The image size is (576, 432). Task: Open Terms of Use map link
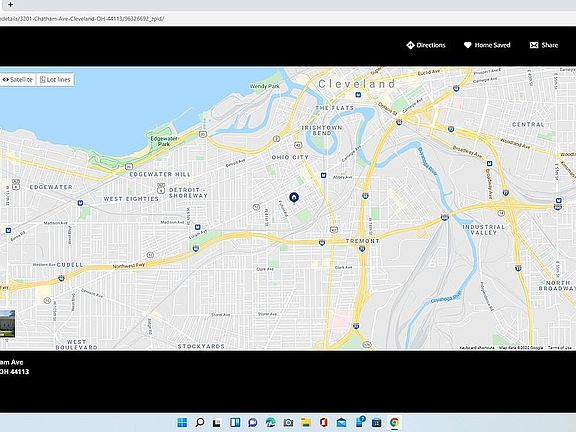(x=559, y=348)
